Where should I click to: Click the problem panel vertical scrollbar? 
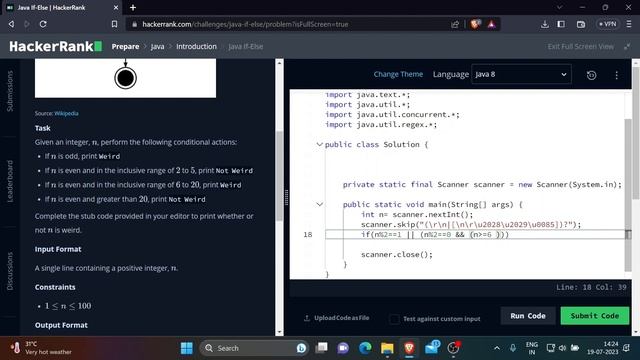pos(280,176)
